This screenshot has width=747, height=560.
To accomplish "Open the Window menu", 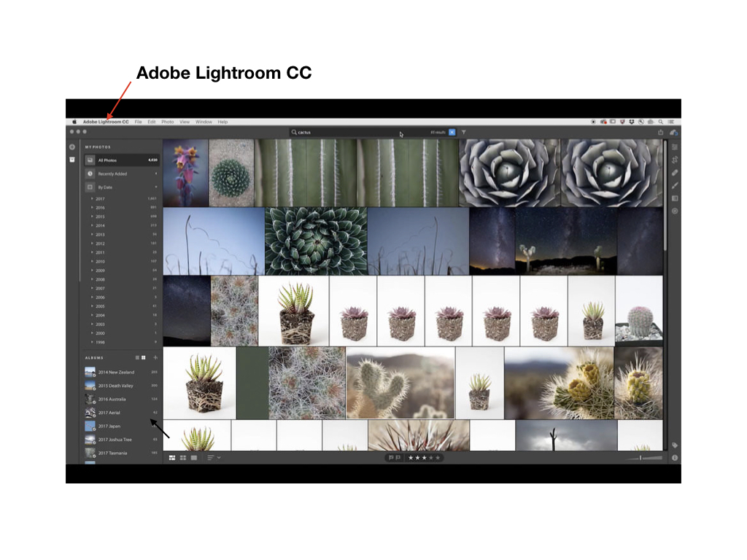I will (x=204, y=122).
